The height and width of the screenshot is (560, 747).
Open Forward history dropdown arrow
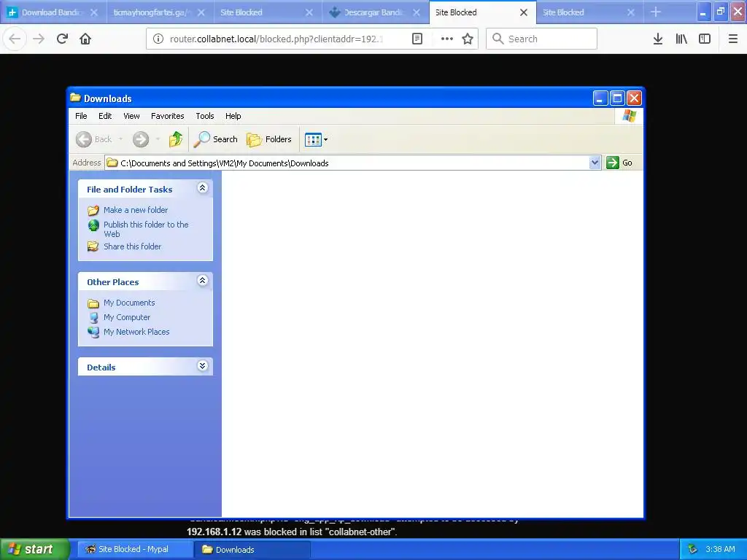click(158, 139)
